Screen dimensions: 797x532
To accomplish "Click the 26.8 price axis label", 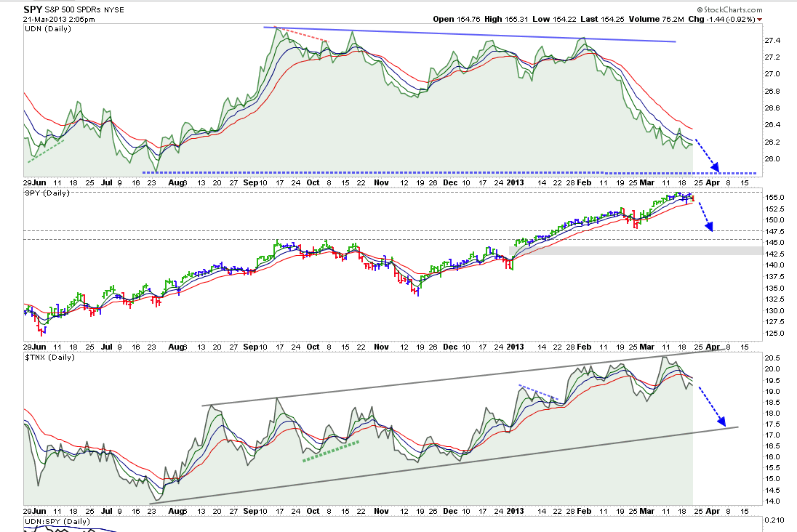I will point(772,91).
